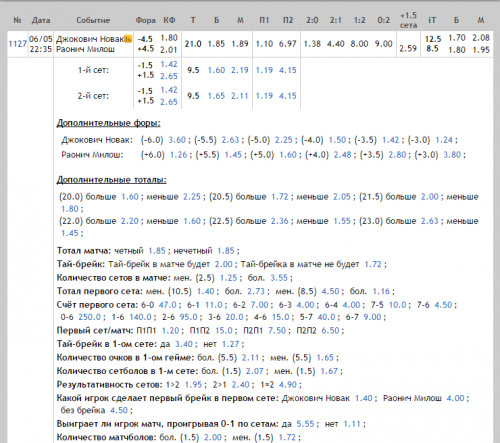
Task: Choose sets count бол. (2.5) at 3.55
Action: tap(279, 278)
